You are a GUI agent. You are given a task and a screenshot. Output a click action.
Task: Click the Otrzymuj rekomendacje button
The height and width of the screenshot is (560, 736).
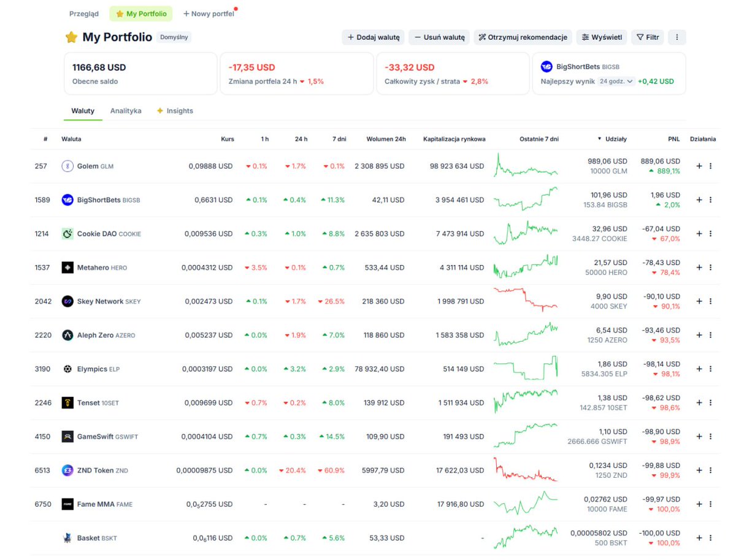click(x=523, y=37)
